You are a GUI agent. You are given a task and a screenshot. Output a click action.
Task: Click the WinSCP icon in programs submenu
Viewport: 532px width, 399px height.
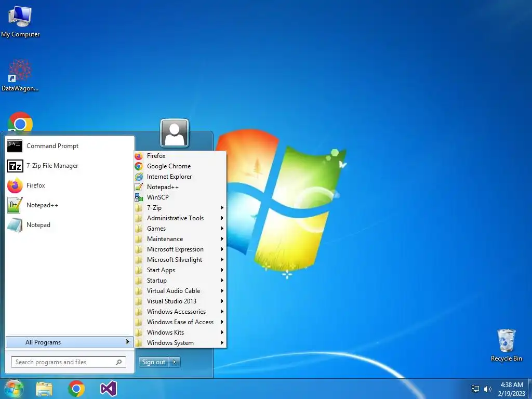tap(138, 197)
